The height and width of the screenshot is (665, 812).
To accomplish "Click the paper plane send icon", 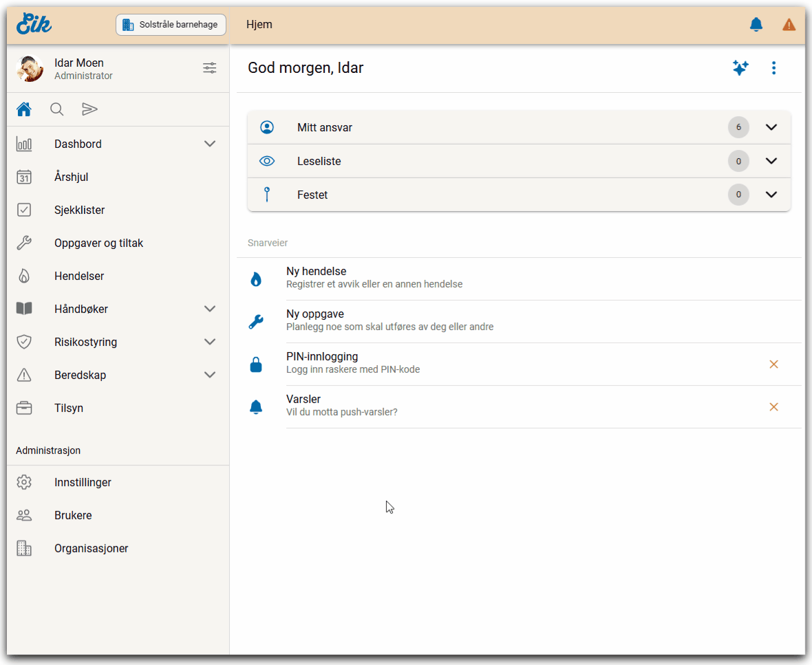I will pos(90,109).
